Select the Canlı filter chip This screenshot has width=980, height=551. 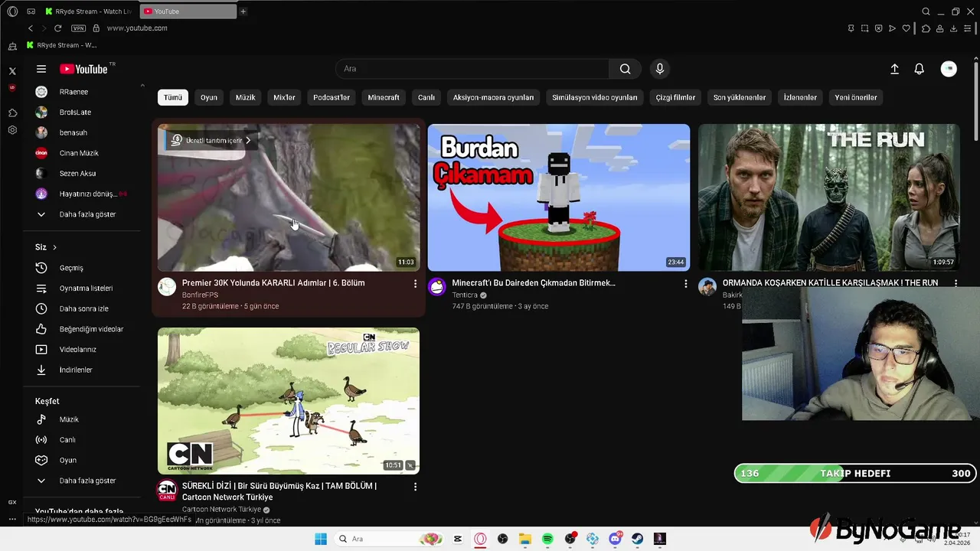(x=426, y=97)
